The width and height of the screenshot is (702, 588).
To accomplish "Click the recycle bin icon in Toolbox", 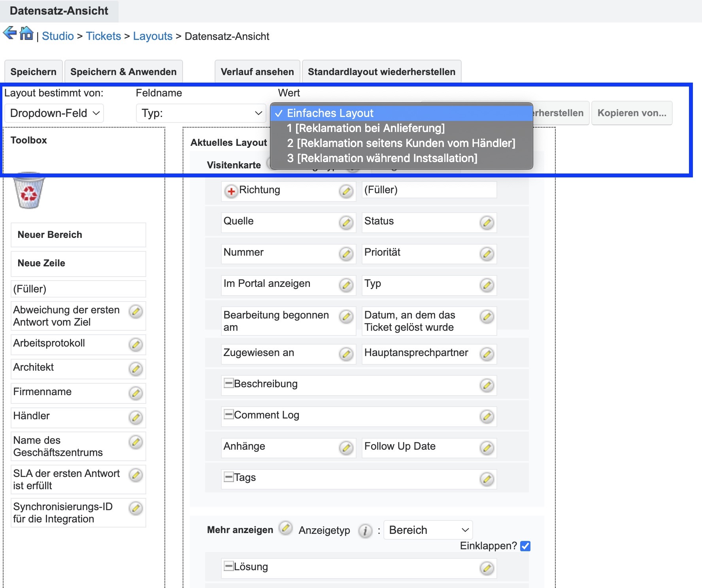I will [29, 191].
